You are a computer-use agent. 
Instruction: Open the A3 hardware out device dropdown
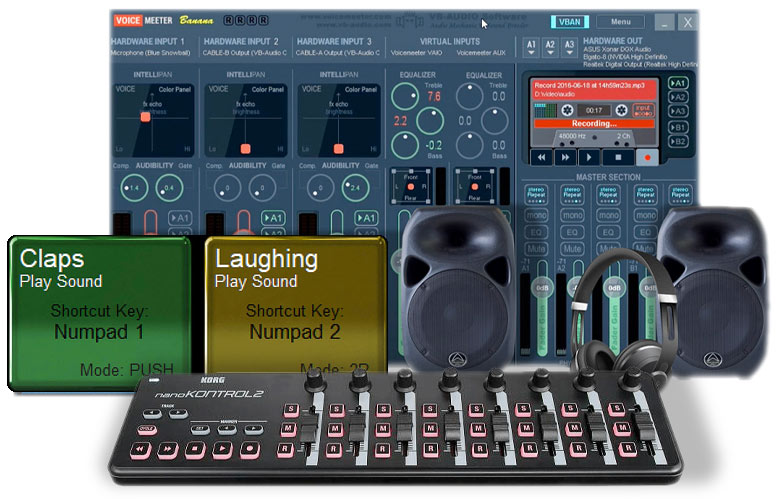coord(569,48)
